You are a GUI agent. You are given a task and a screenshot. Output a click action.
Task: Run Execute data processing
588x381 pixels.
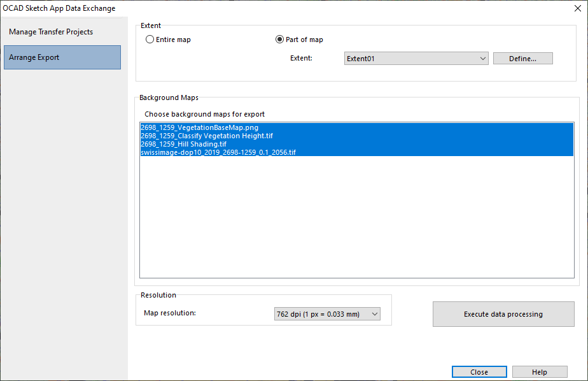pos(503,314)
